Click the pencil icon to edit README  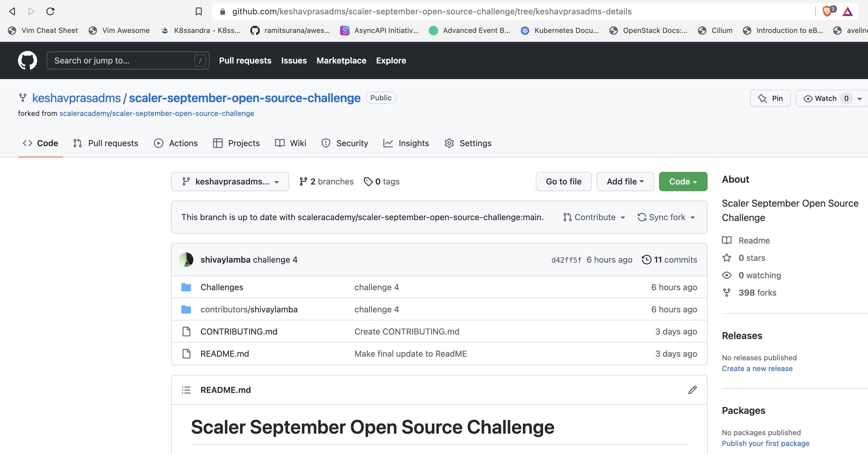[692, 390]
